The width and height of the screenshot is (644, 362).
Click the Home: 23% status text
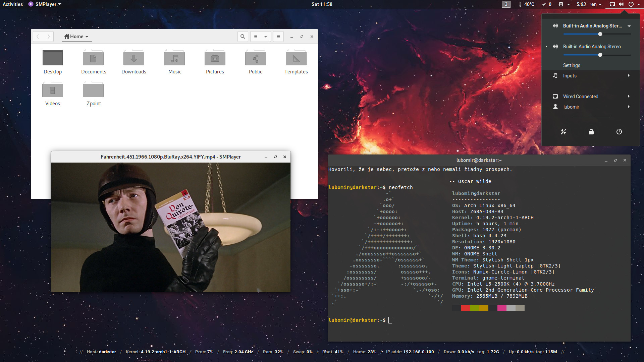point(365,352)
